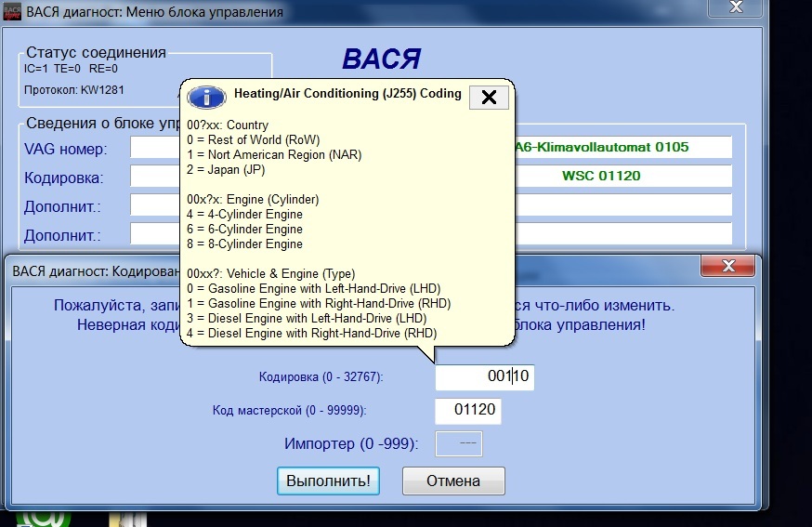Close the Heating/Air Conditioning coding tooltip

[x=489, y=98]
